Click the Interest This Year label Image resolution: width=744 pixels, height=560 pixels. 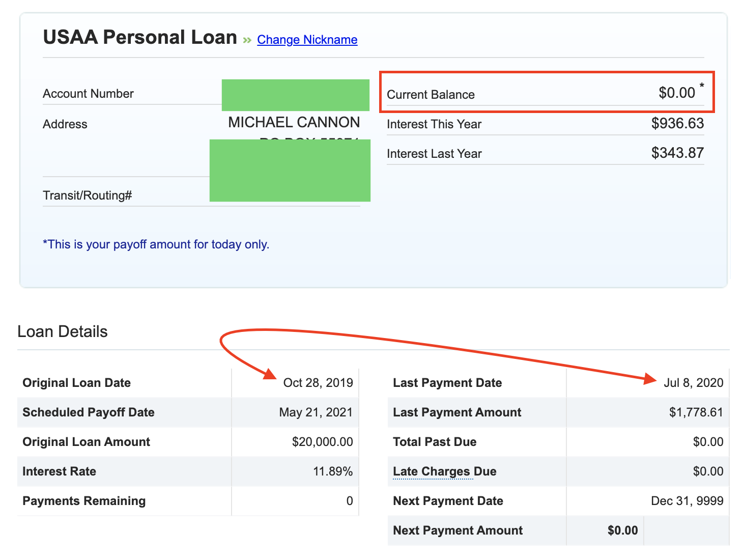(434, 124)
